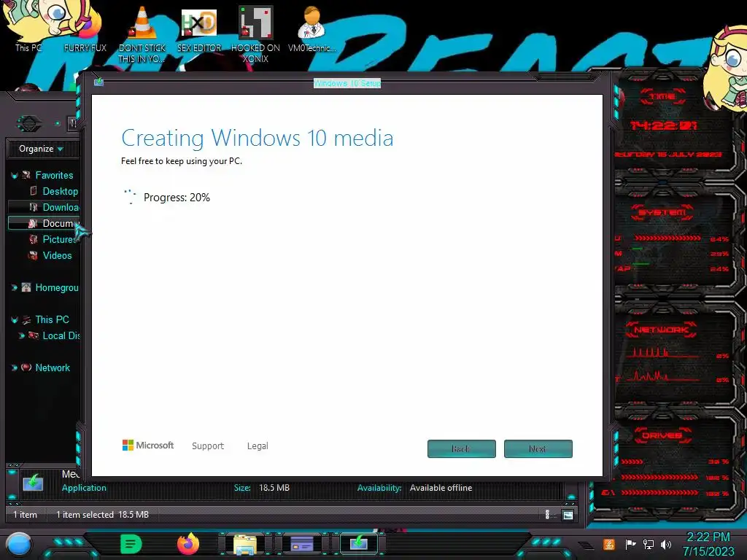Click the Explorer details view icon

click(x=547, y=514)
